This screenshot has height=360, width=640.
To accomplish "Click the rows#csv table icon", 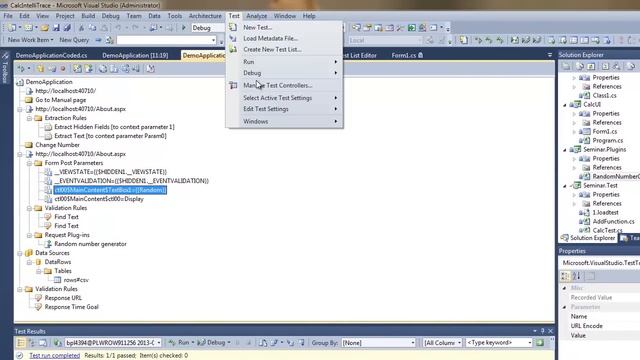I will pos(57,280).
